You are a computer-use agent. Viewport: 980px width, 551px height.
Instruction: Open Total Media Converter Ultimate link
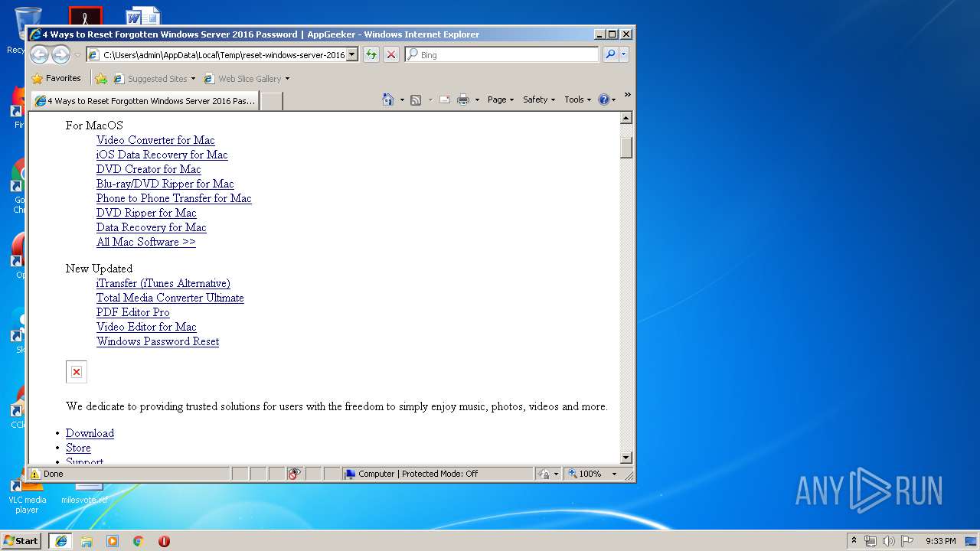[170, 298]
